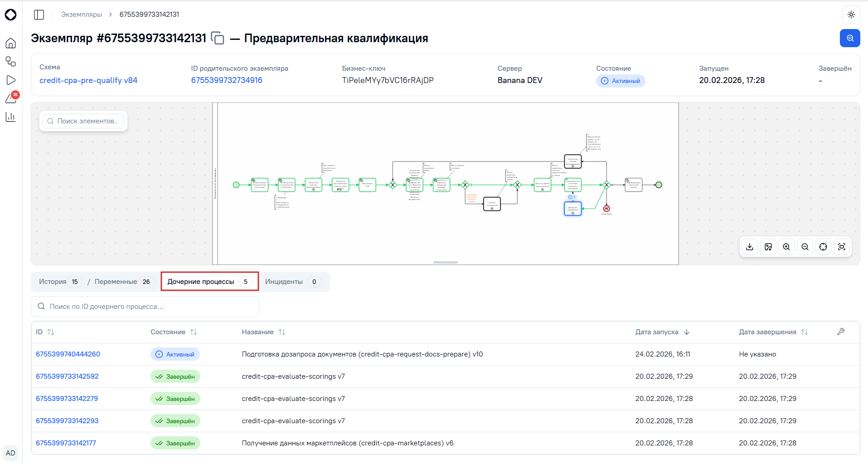Image resolution: width=868 pixels, height=464 pixels.
Task: Click the Активный state badge in header
Action: click(621, 81)
